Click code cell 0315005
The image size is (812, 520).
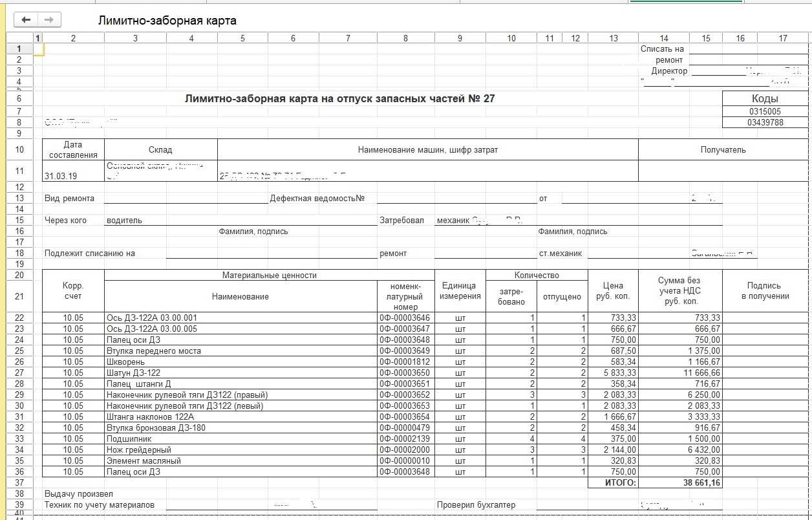point(765,111)
